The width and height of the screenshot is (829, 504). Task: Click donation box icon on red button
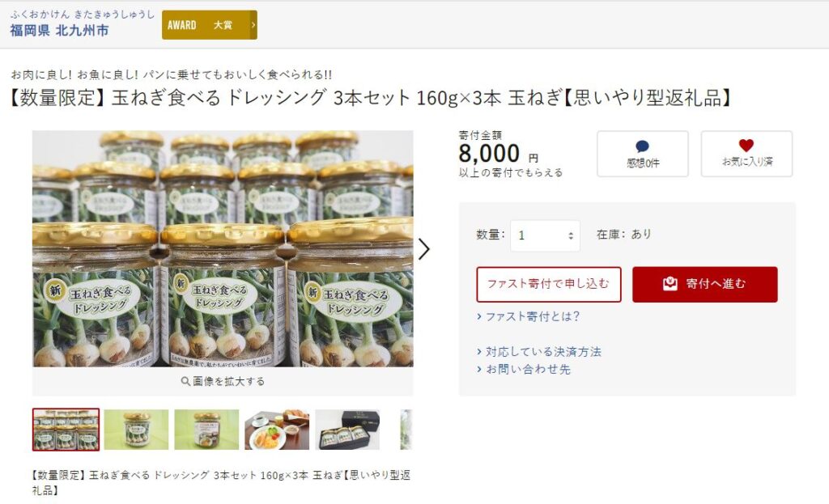[x=670, y=284]
